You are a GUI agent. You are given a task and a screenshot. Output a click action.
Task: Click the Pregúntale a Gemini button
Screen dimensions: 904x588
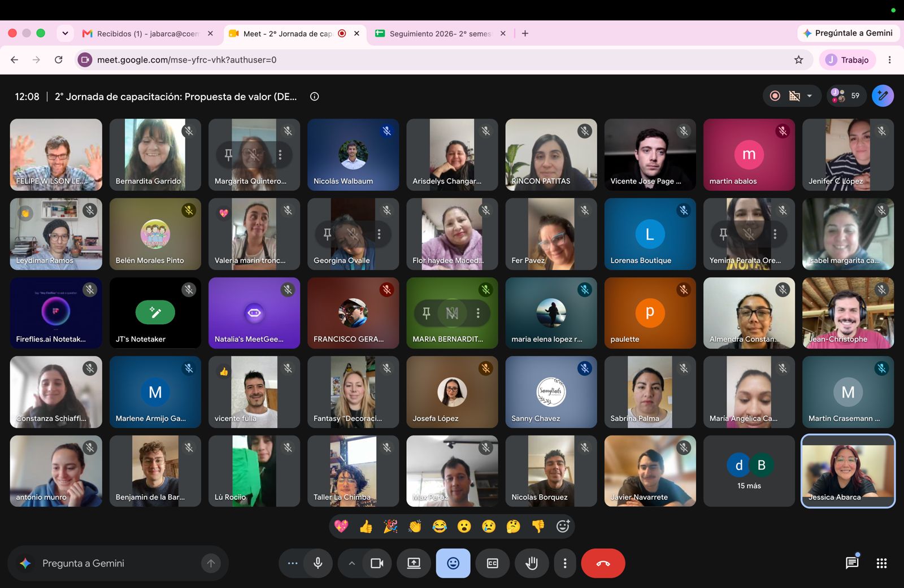tap(848, 33)
